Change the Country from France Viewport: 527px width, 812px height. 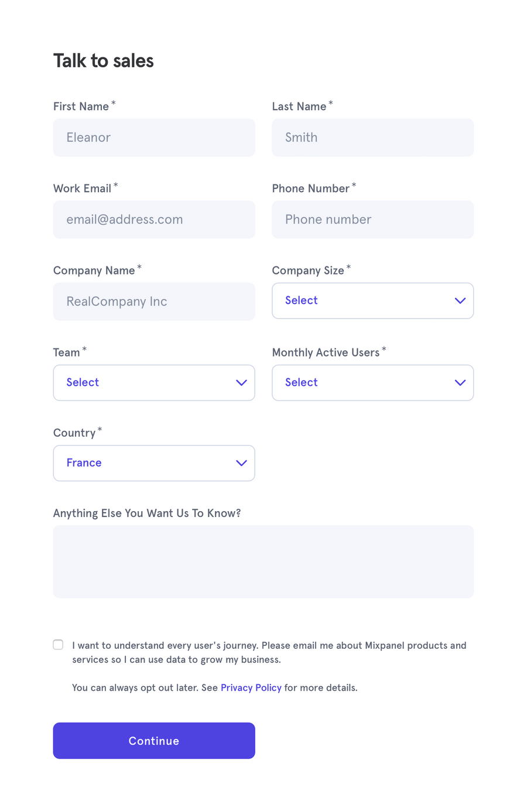pyautogui.click(x=154, y=463)
